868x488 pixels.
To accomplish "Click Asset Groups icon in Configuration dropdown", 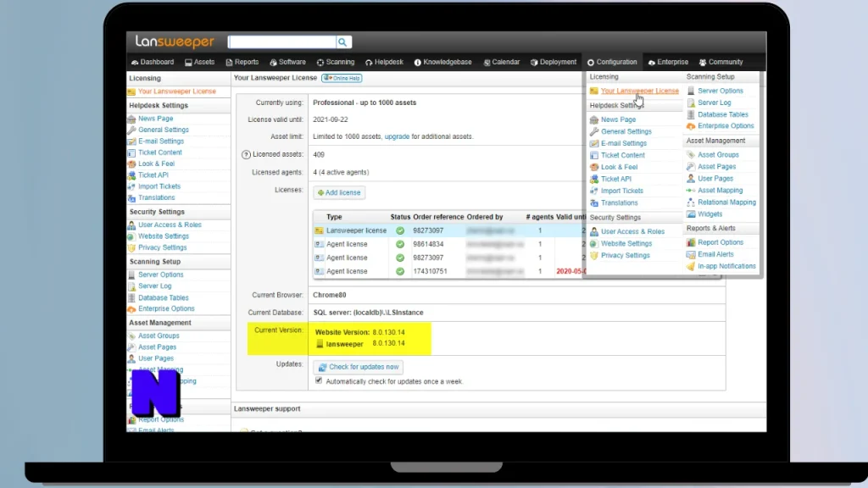I will pyautogui.click(x=691, y=155).
